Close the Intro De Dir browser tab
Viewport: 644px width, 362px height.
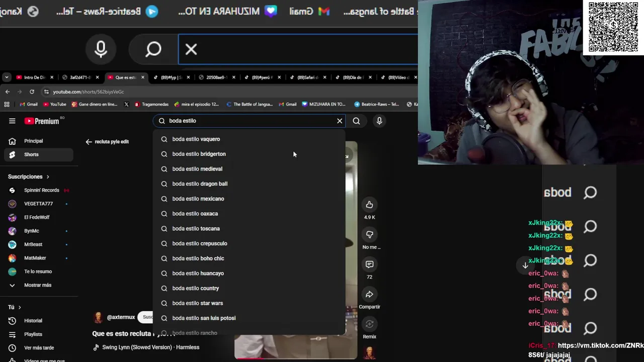(x=52, y=77)
